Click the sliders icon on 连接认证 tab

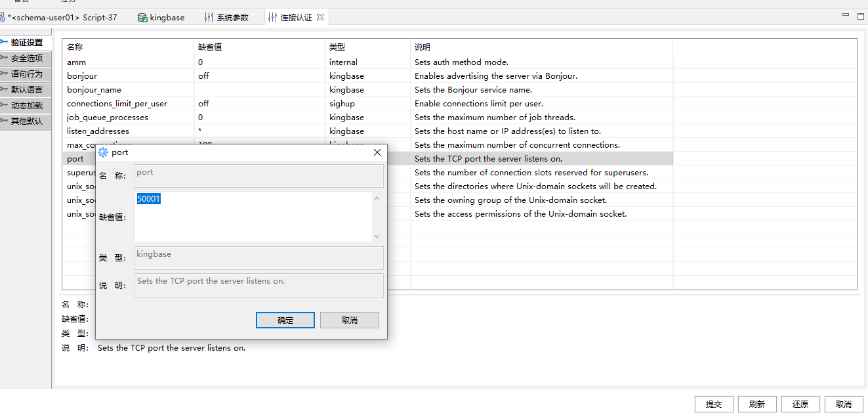pos(272,18)
